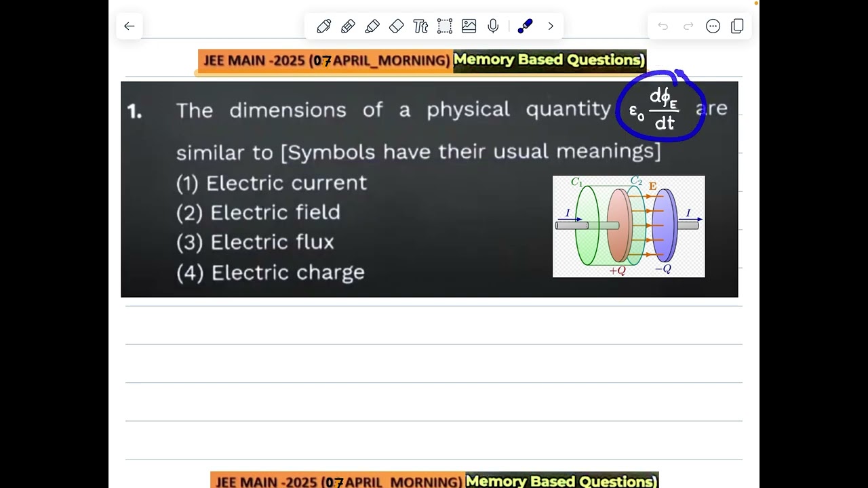Go back with the left arrow

(x=130, y=26)
